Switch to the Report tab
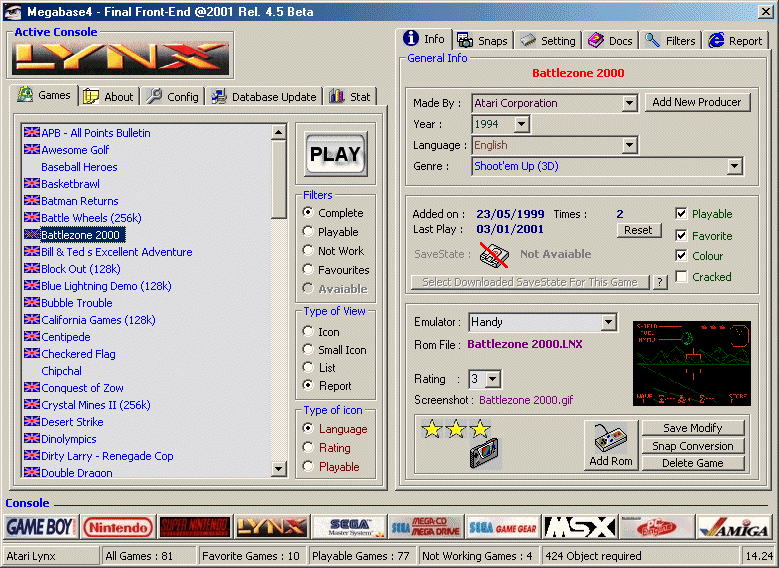 point(736,41)
